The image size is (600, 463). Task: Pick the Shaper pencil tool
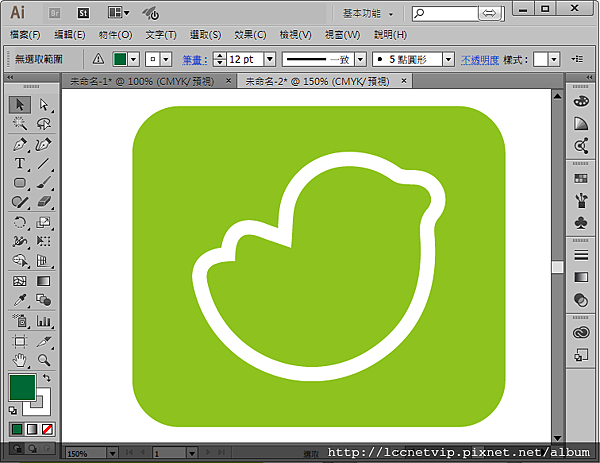point(20,202)
